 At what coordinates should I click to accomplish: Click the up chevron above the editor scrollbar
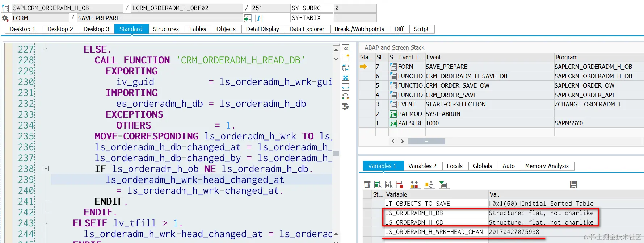tap(336, 50)
